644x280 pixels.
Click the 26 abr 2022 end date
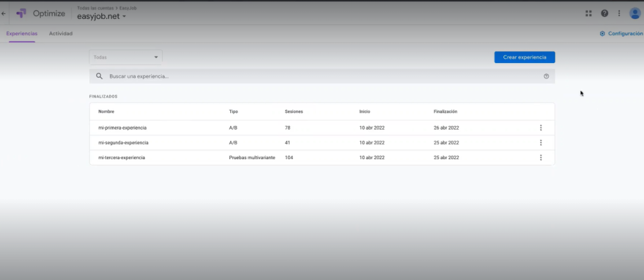446,128
